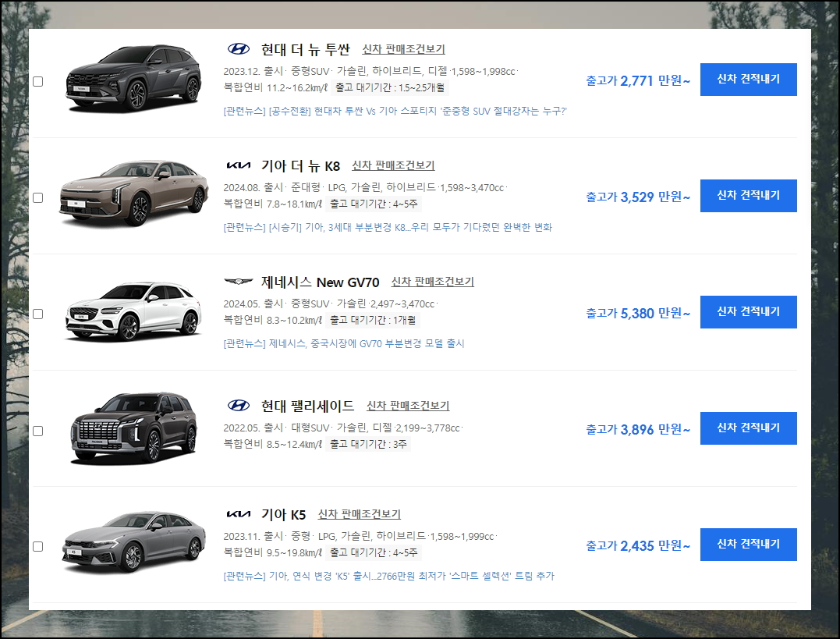Image resolution: width=840 pixels, height=639 pixels.
Task: Open the 현대 팰리세이드 car image
Action: pyautogui.click(x=133, y=428)
